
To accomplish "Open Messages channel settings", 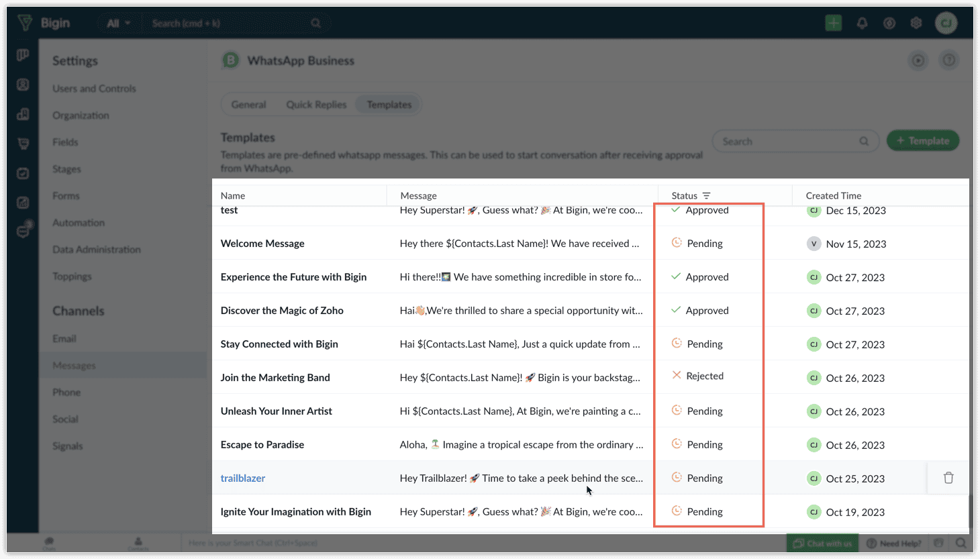I will [x=74, y=366].
